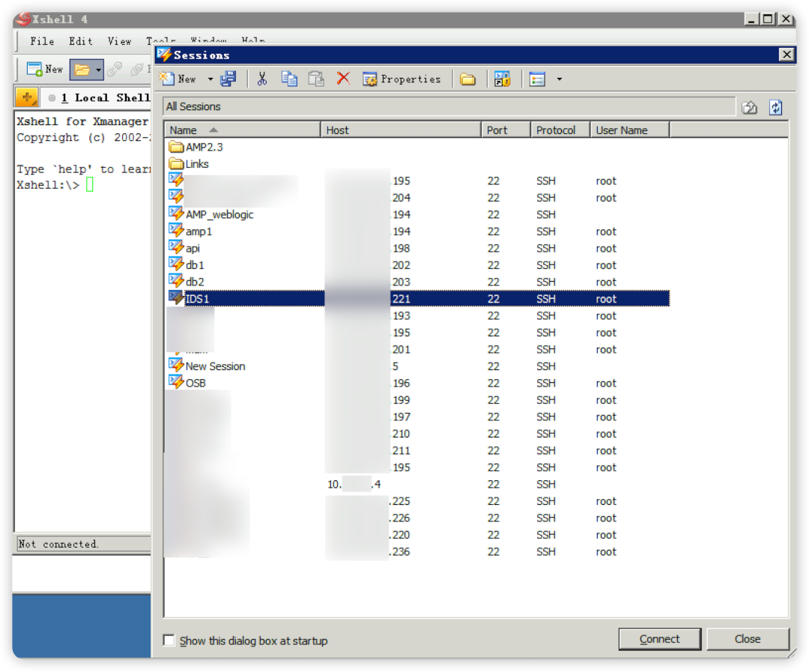Click the Cut scissors icon in Sessions toolbar
Image resolution: width=809 pixels, height=672 pixels.
pyautogui.click(x=262, y=79)
